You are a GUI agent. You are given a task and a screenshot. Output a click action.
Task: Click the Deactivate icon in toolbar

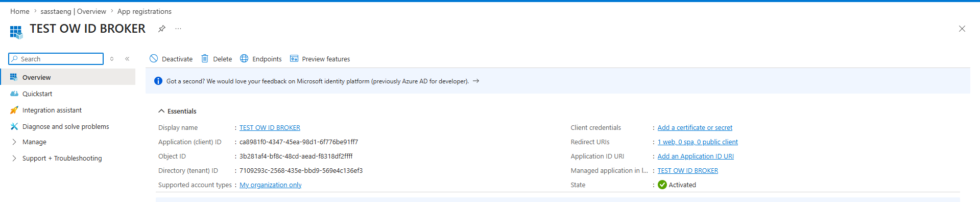point(154,59)
